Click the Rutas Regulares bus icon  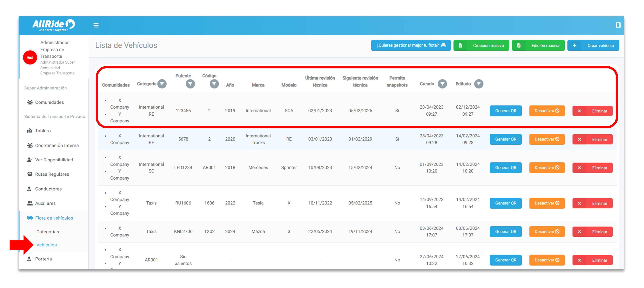click(x=30, y=174)
